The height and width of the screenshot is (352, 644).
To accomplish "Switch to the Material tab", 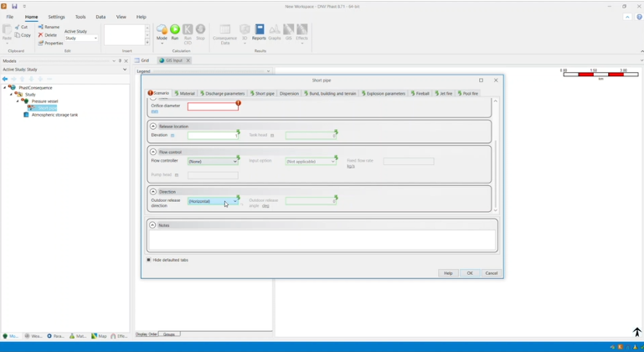I will pyautogui.click(x=184, y=93).
